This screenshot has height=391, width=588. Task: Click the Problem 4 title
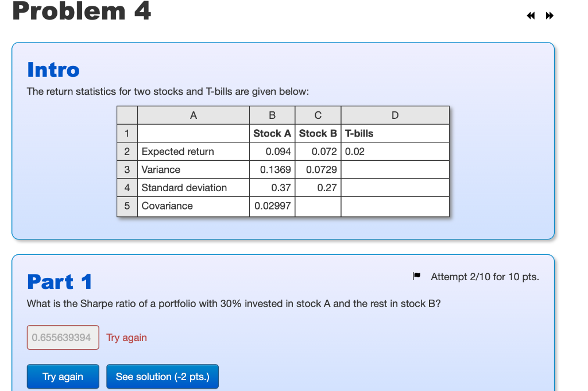coord(80,11)
